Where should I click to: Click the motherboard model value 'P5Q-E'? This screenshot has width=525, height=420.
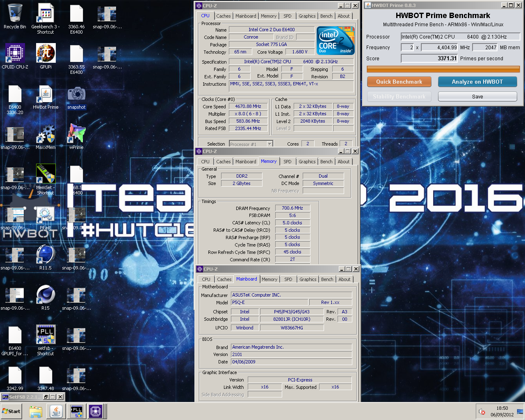click(269, 302)
